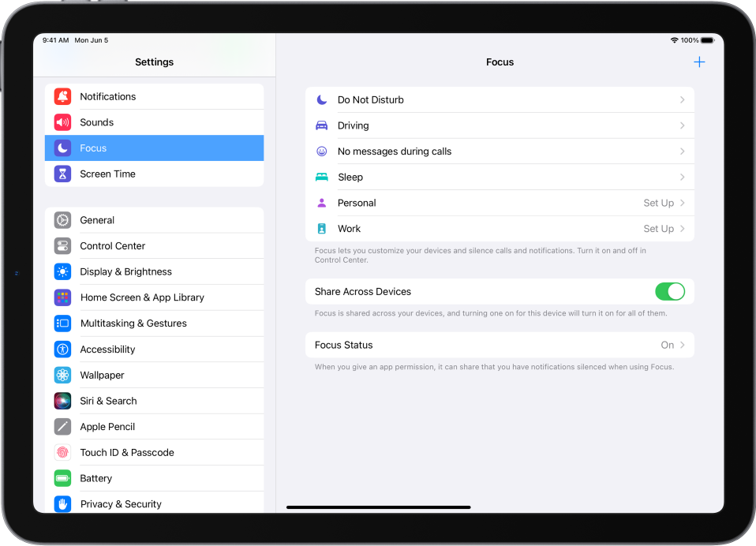Add a new Focus with the plus button
The height and width of the screenshot is (546, 756).
click(698, 62)
